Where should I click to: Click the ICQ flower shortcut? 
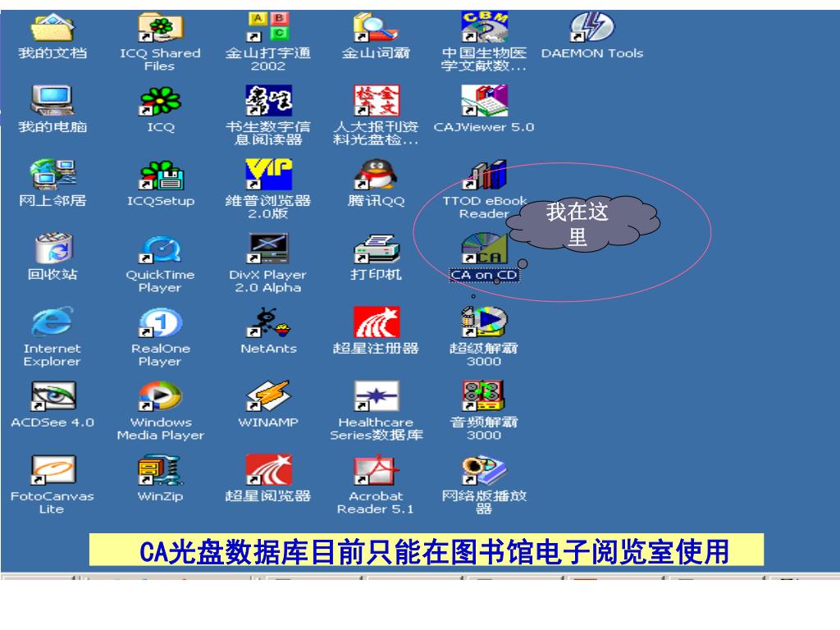click(x=161, y=101)
